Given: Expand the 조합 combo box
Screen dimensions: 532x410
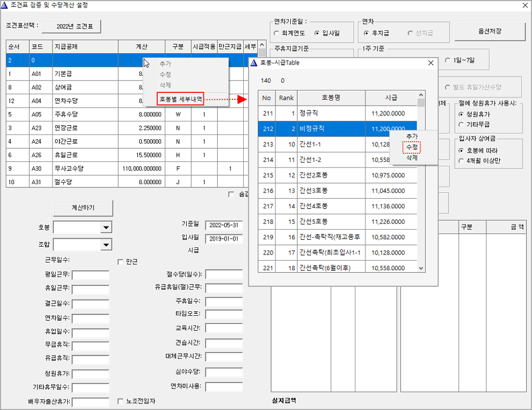Looking at the screenshot, I should pyautogui.click(x=106, y=245).
